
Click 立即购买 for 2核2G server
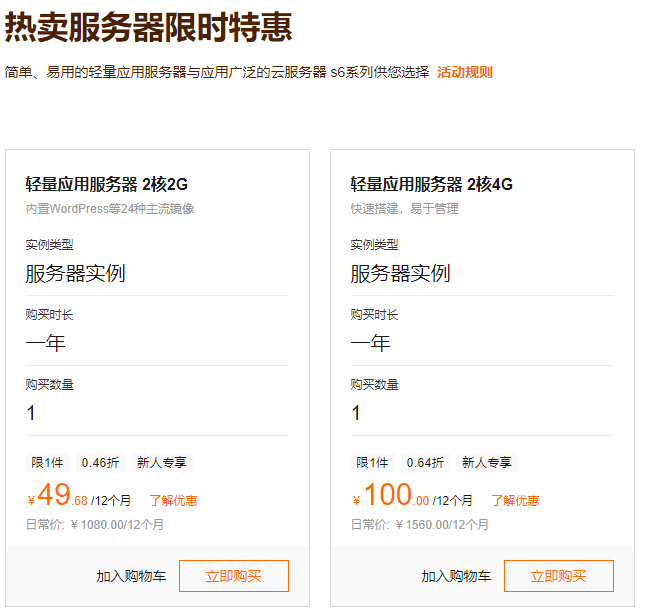(x=234, y=576)
